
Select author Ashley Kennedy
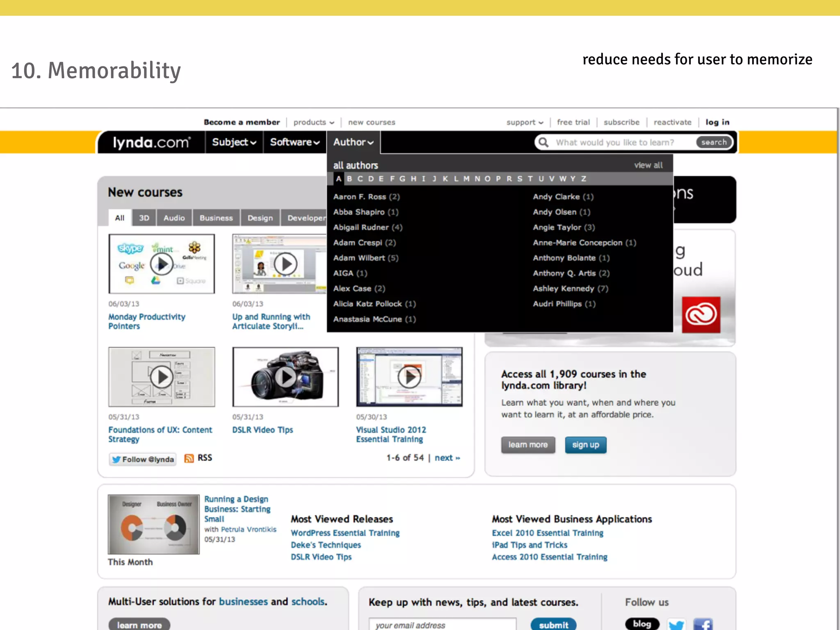point(571,289)
